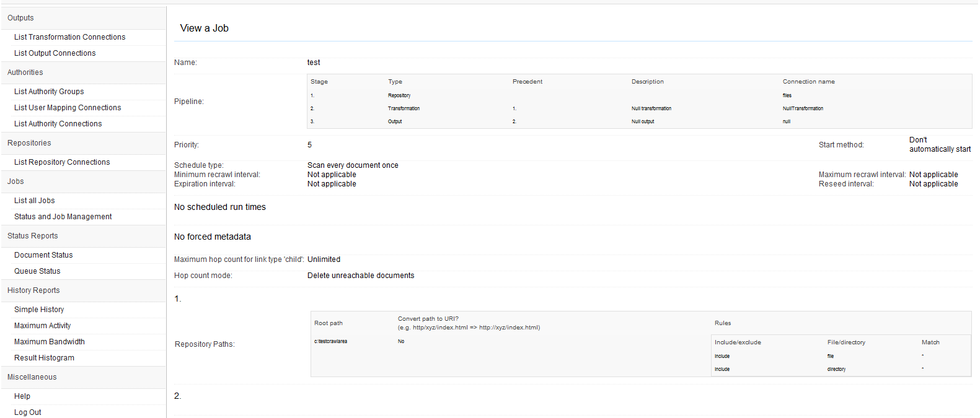Click c:\testcrawlarea root path entry
Viewport: 980px width, 418px height.
330,341
